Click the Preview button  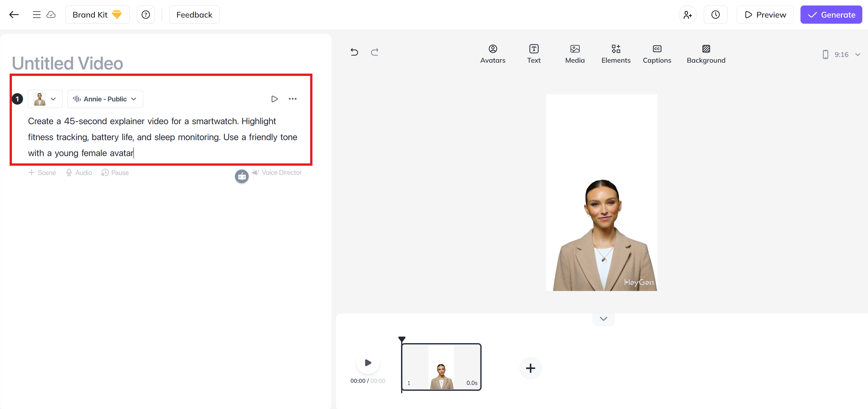765,15
